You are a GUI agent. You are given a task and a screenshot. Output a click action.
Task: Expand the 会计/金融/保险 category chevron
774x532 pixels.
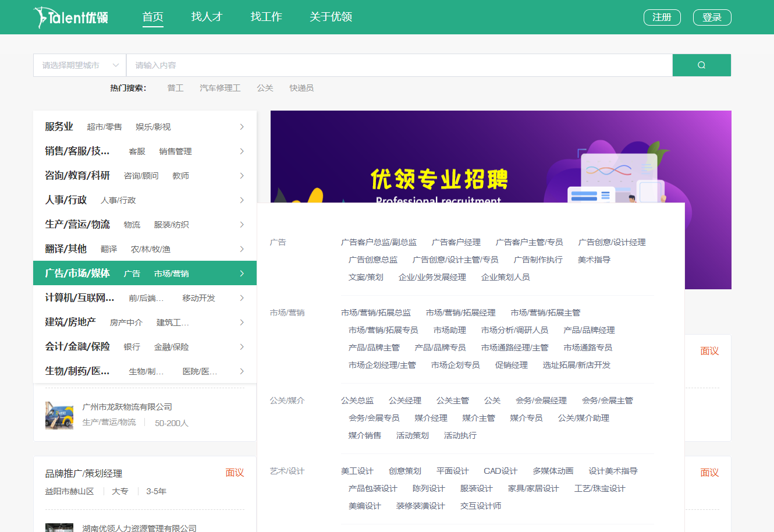click(x=242, y=347)
